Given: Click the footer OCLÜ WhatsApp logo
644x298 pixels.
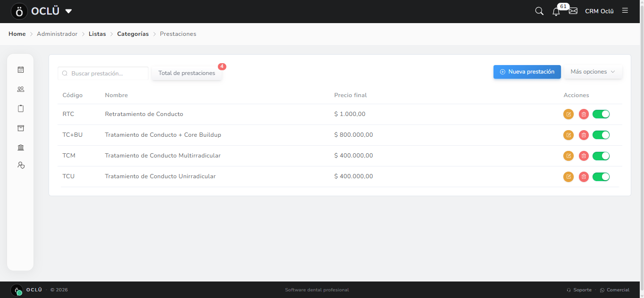Looking at the screenshot, I should pos(17,290).
